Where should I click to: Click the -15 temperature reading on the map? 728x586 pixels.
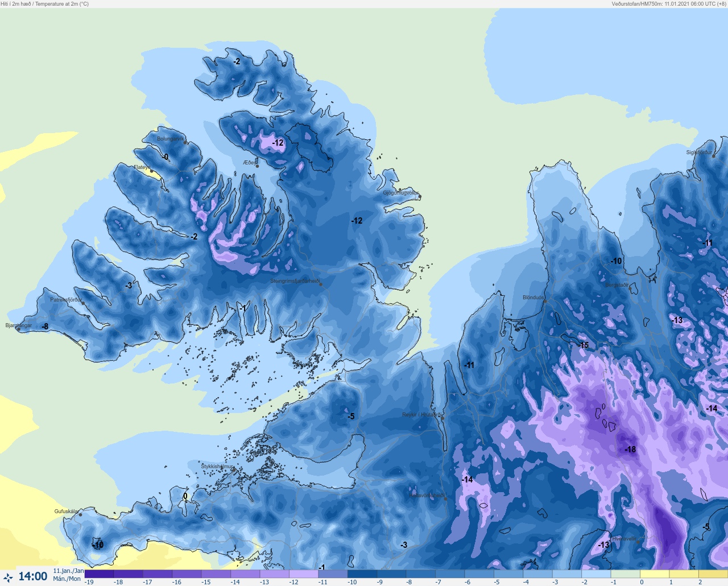(584, 345)
